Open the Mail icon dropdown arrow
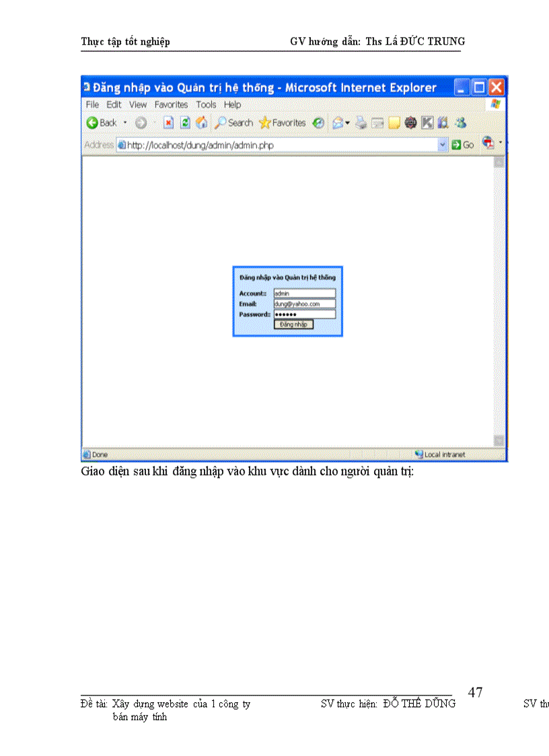Screen dimensions: 549x756 (x=347, y=123)
